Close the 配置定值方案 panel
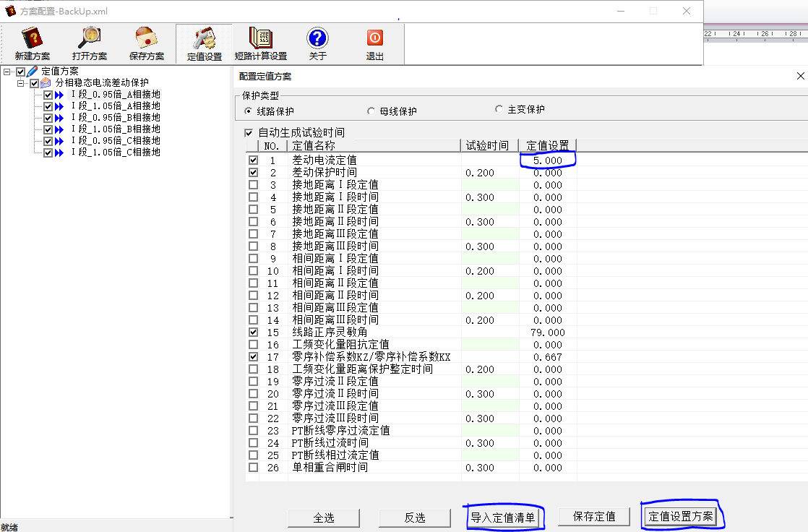The width and height of the screenshot is (808, 532). [800, 76]
